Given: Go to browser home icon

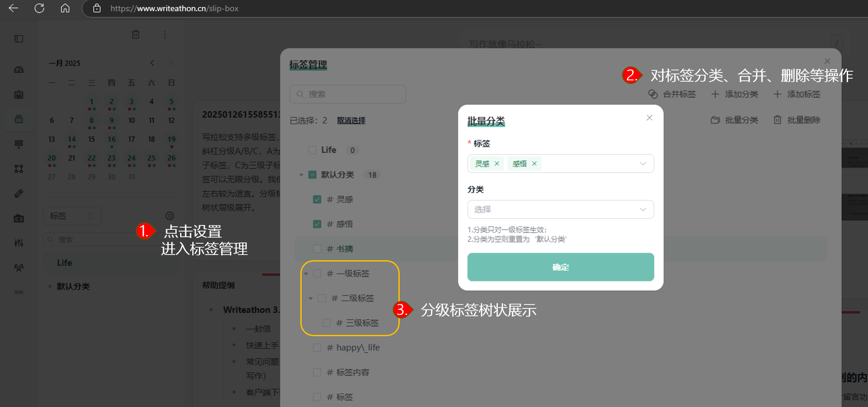Looking at the screenshot, I should coord(65,8).
